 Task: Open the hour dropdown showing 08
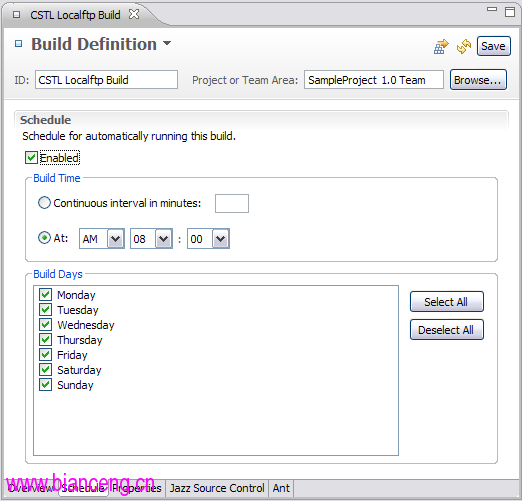click(163, 239)
